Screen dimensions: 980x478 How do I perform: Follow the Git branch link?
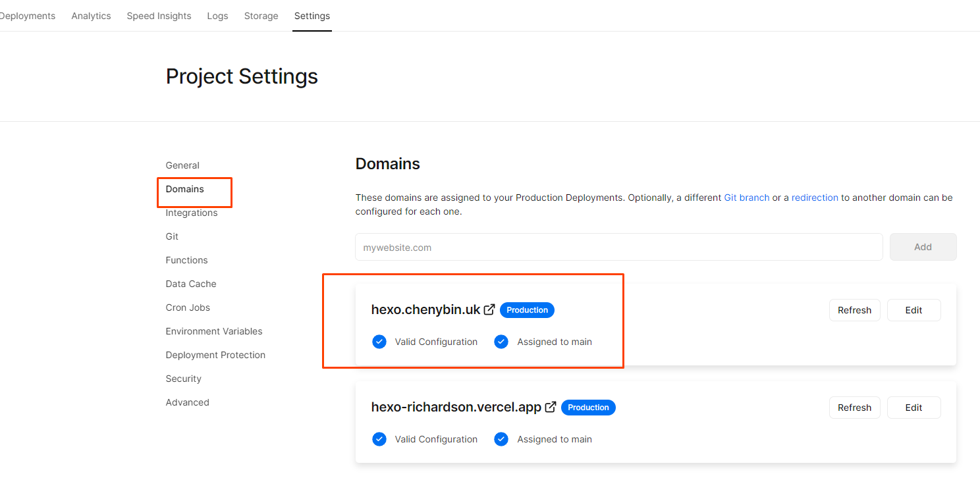(747, 198)
